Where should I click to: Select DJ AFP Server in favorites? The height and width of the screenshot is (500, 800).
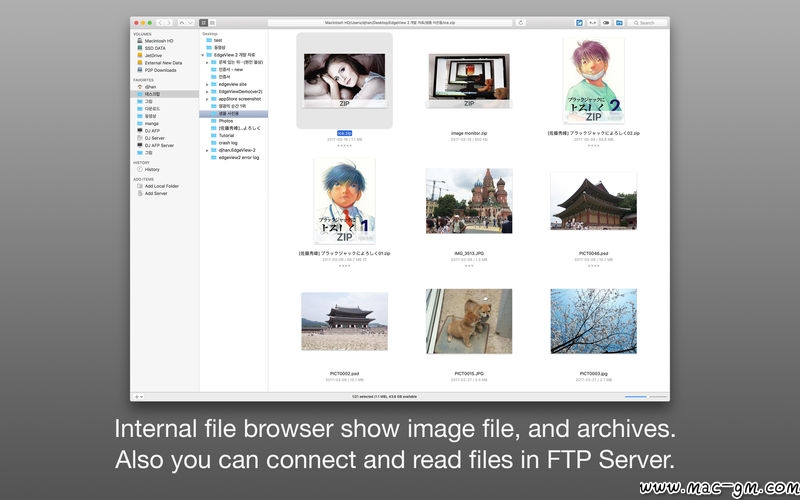[160, 145]
